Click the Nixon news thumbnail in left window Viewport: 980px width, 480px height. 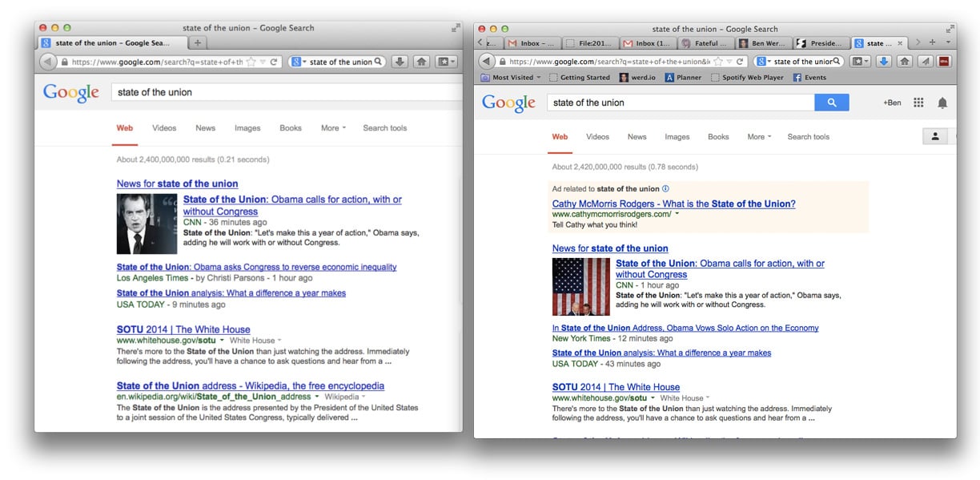pyautogui.click(x=147, y=224)
